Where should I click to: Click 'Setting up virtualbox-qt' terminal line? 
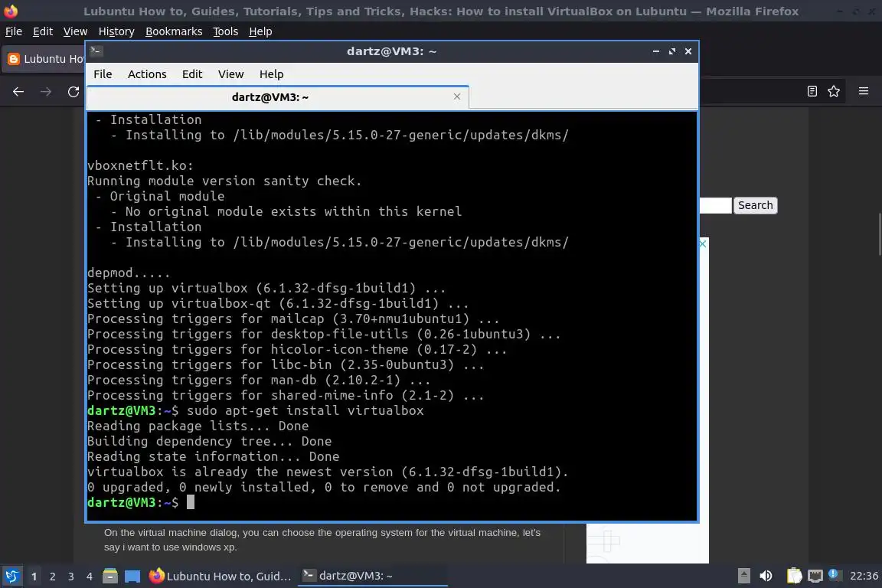point(278,304)
